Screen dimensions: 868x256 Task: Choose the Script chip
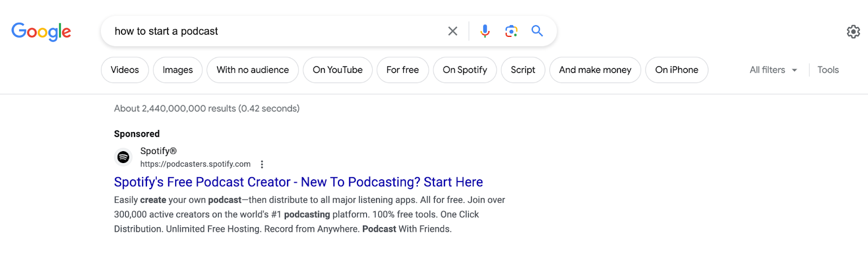523,70
